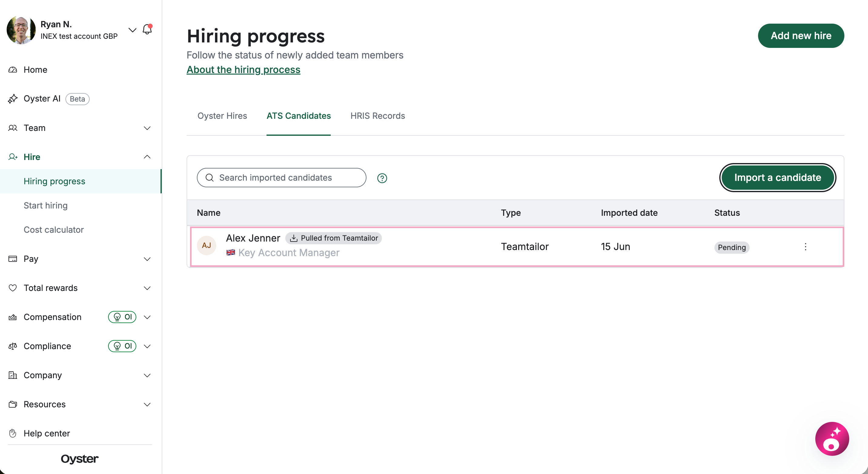Open the notifications bell
This screenshot has height=474, width=868.
point(147,30)
